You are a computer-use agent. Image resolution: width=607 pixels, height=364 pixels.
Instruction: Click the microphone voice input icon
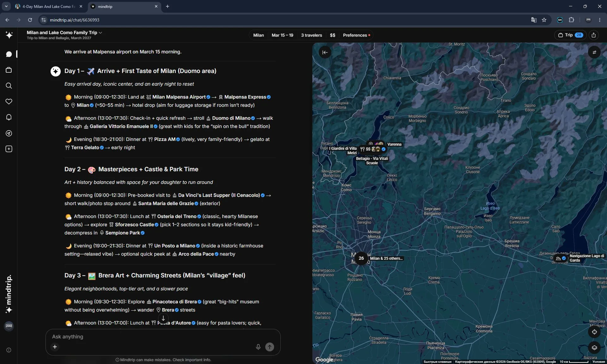pyautogui.click(x=258, y=347)
